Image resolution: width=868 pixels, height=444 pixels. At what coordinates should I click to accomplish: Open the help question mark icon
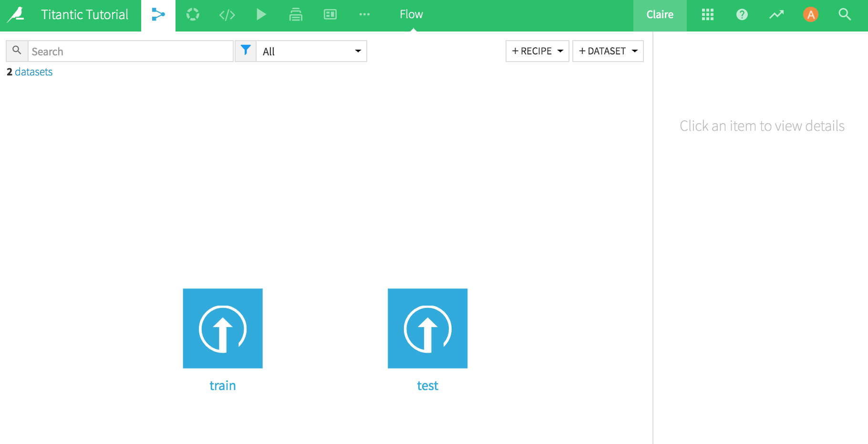click(742, 15)
